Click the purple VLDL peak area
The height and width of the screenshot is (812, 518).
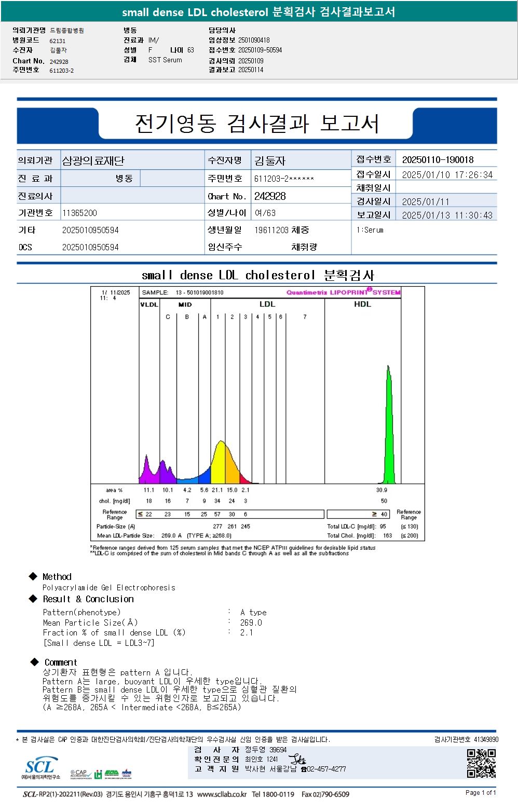pos(148,470)
